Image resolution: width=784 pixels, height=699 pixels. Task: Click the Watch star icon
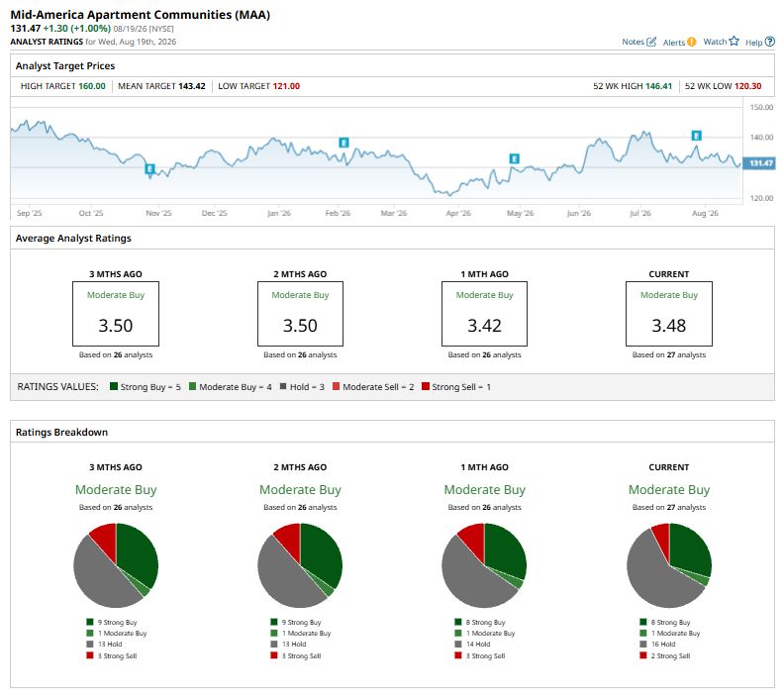[x=734, y=41]
